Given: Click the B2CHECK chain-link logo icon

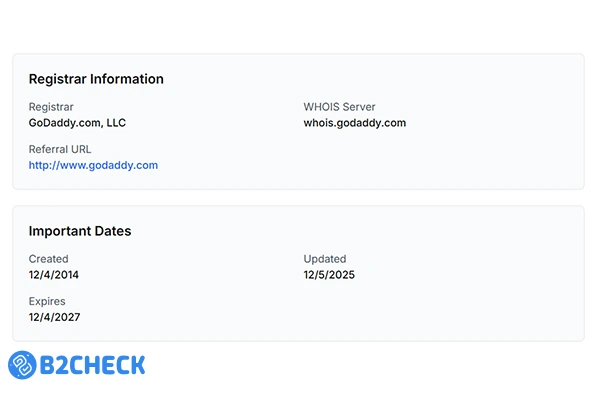Looking at the screenshot, I should (23, 365).
